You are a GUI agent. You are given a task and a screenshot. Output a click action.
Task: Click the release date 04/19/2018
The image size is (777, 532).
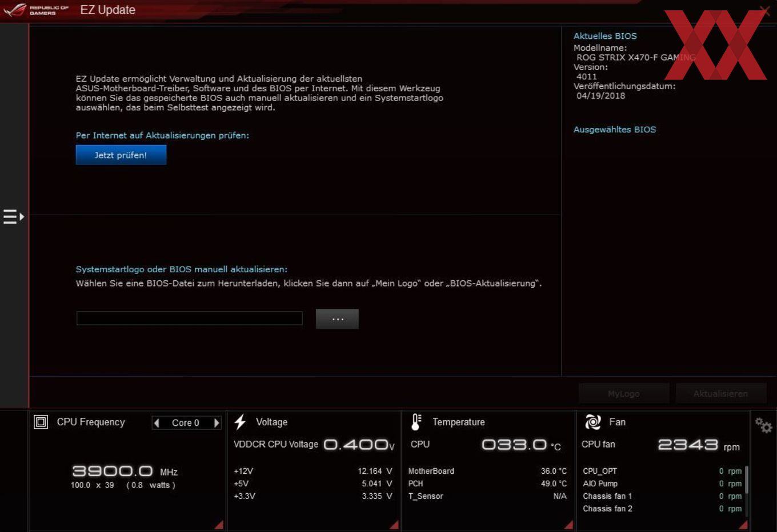point(600,96)
